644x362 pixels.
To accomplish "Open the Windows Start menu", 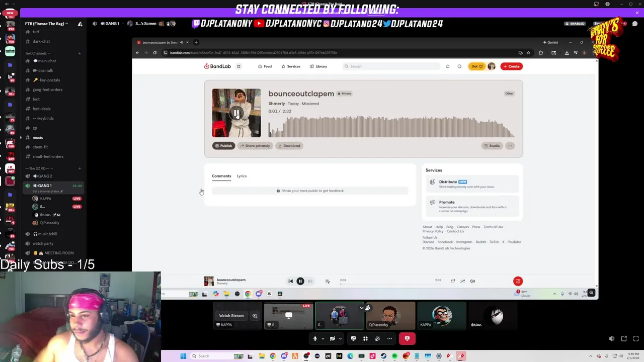I will (183, 356).
